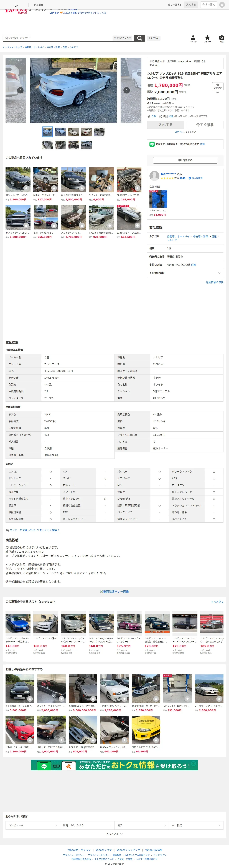Click the star icon in the sticky top bar
This screenshot has height=868, width=229.
click(222, 5)
